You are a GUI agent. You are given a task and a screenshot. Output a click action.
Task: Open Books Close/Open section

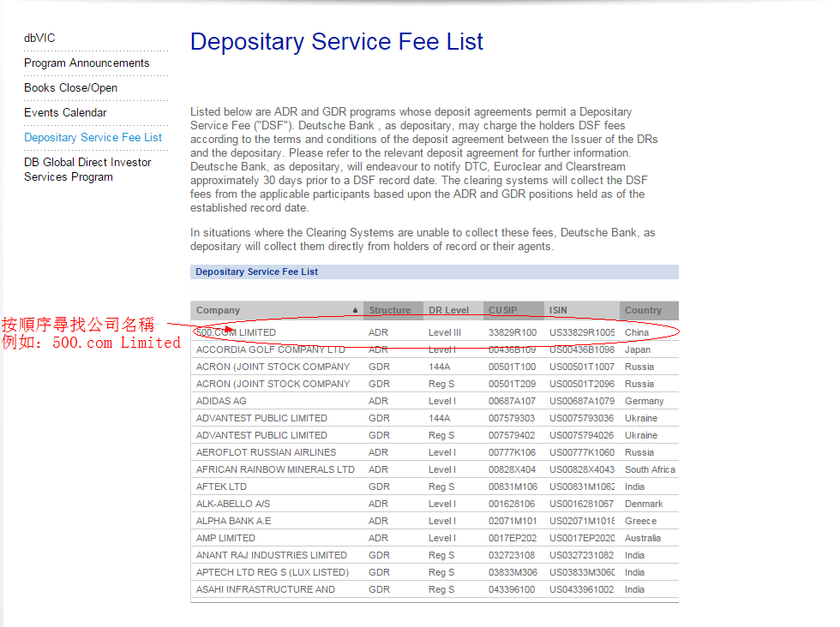point(70,88)
